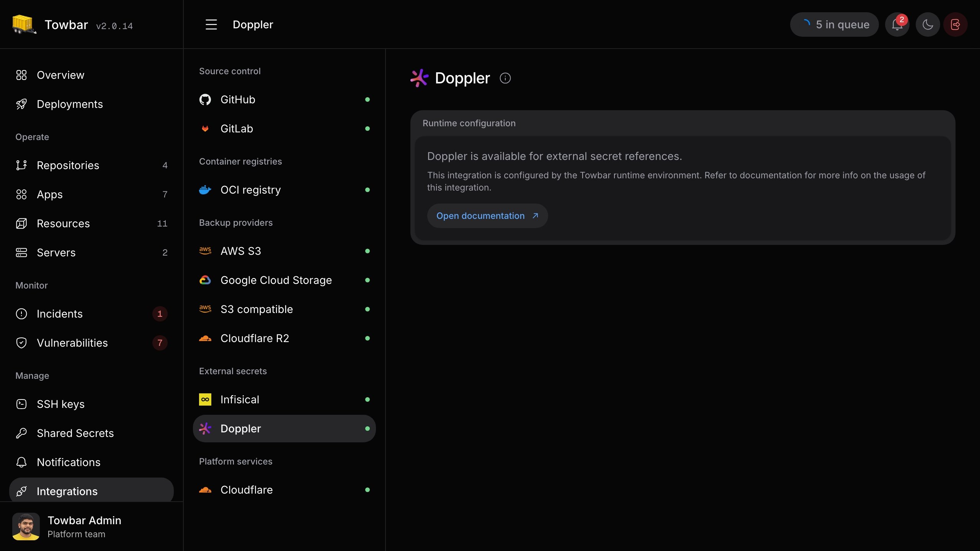Open OCI registry integration
980x551 pixels.
[x=284, y=190]
